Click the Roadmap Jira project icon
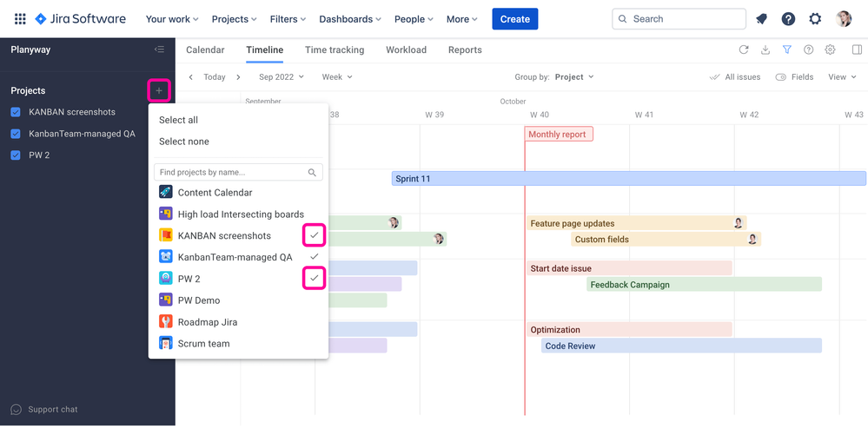This screenshot has height=429, width=868. [165, 321]
